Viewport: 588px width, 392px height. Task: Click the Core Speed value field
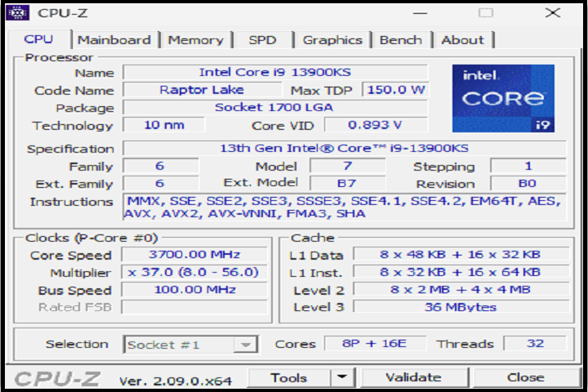[x=194, y=255]
